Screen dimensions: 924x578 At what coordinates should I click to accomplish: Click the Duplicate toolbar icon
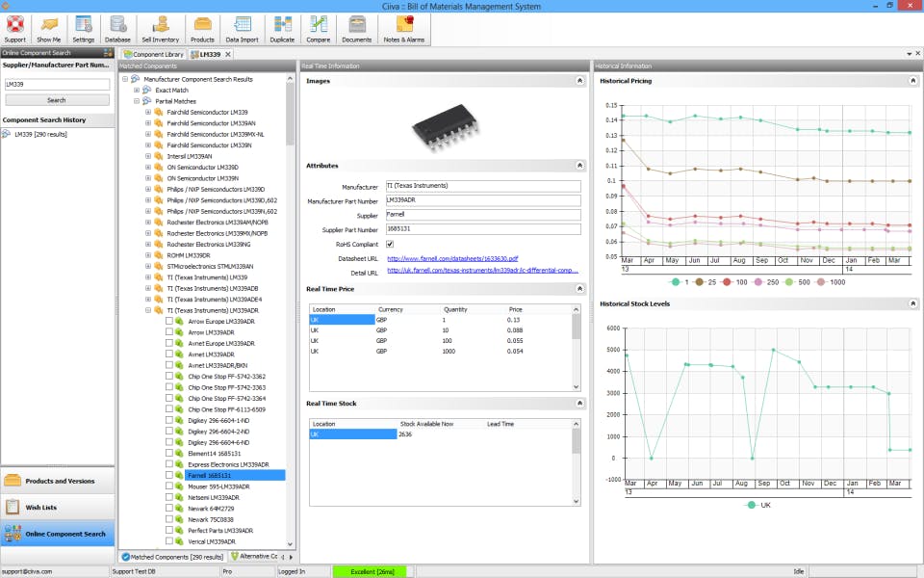[282, 28]
